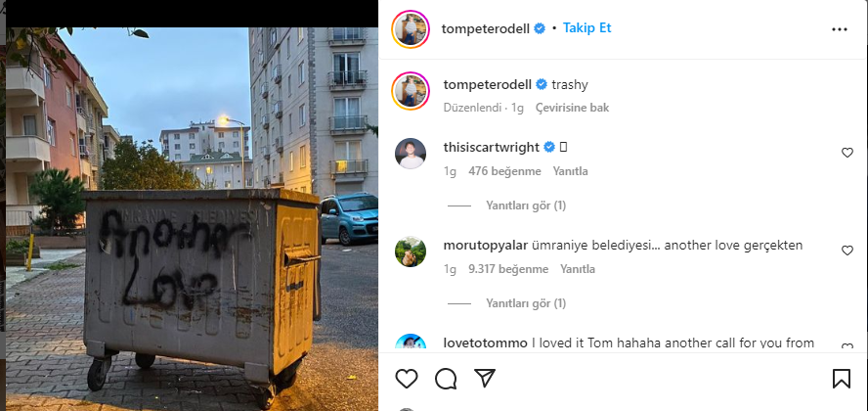
Task: Like morutopyalar's comment
Action: pos(847,251)
